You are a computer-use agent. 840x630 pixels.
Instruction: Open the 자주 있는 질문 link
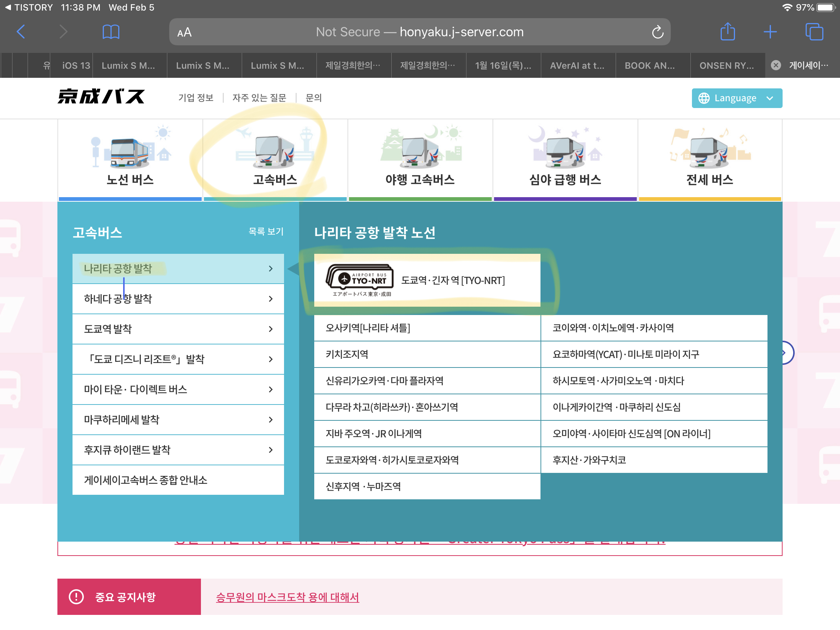[259, 98]
